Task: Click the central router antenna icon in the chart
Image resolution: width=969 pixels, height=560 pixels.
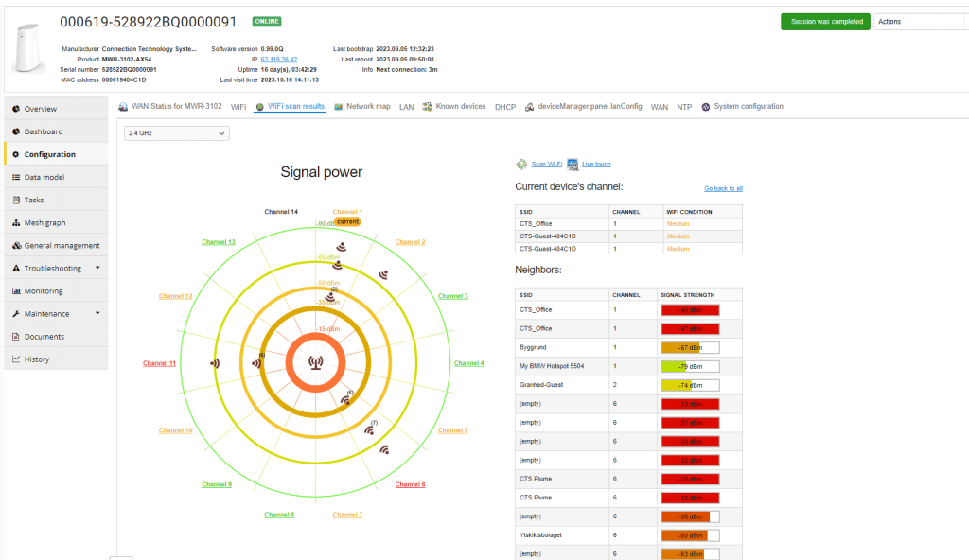Action: [x=314, y=362]
